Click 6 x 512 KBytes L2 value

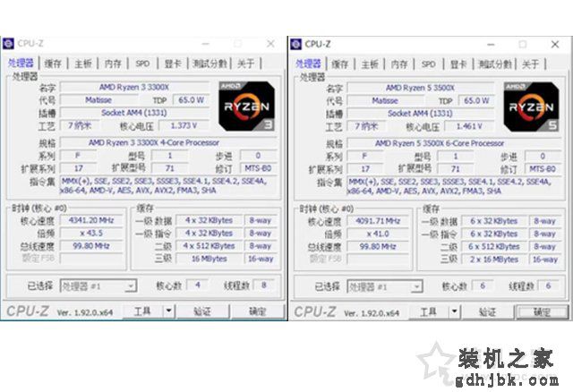(x=494, y=247)
